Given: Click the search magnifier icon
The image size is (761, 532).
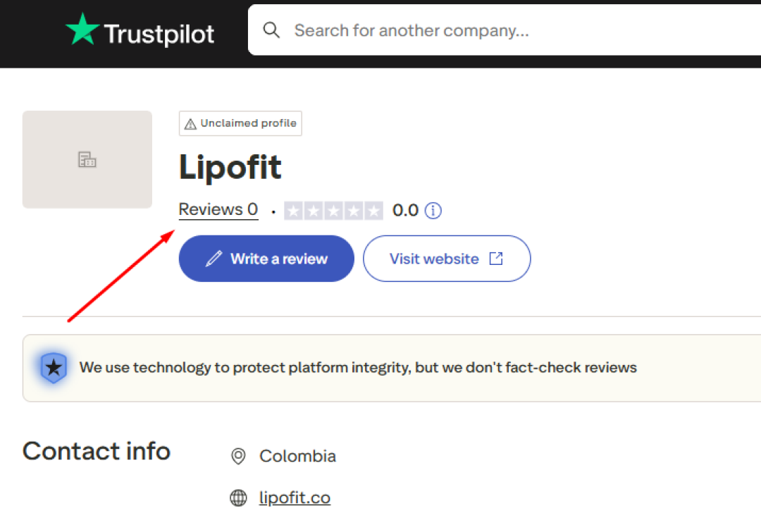Looking at the screenshot, I should 271,30.
